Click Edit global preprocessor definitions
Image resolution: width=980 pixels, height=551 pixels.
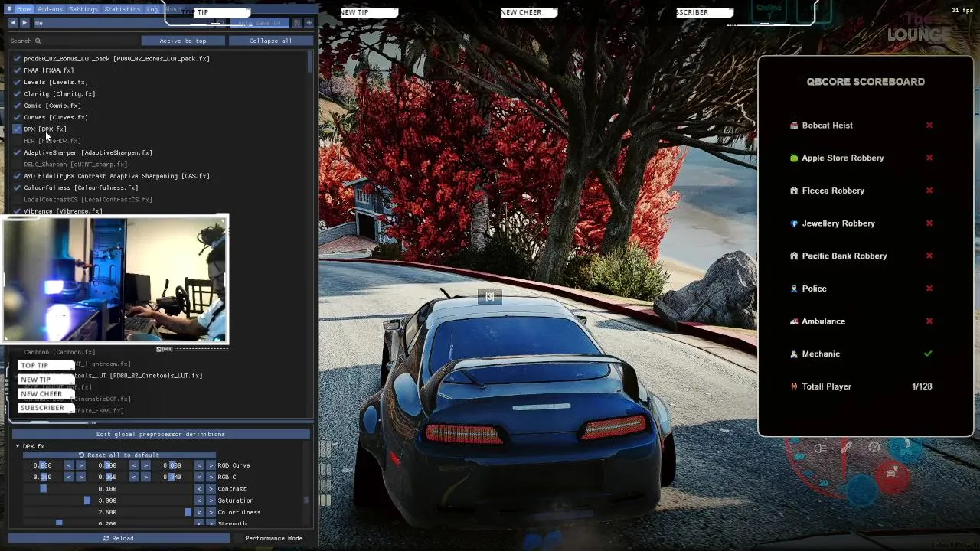[160, 434]
